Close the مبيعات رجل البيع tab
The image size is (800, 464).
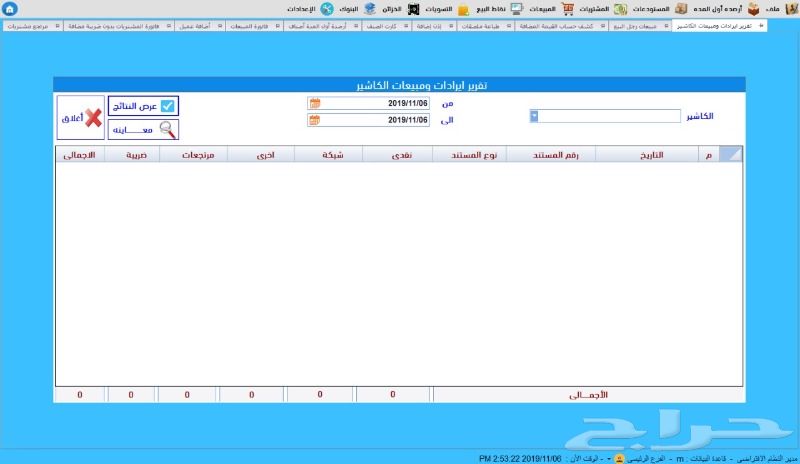click(666, 26)
